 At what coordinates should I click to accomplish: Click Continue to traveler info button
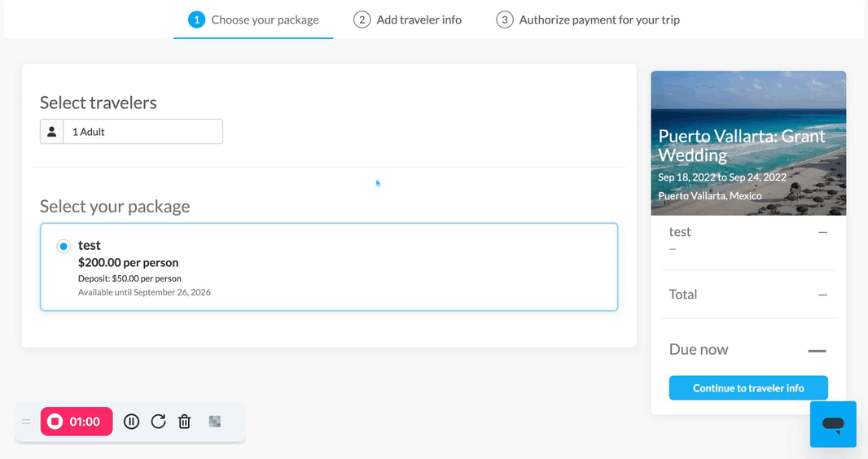pos(748,388)
